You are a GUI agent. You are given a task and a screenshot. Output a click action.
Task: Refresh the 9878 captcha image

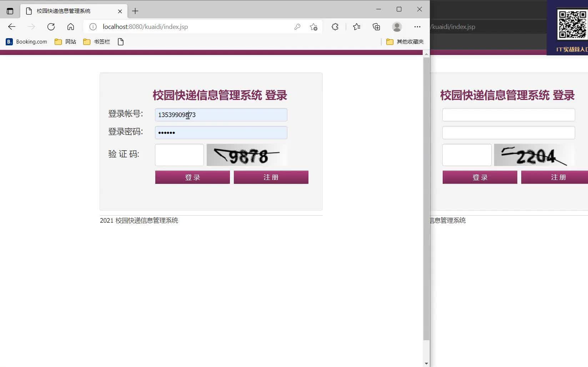247,155
